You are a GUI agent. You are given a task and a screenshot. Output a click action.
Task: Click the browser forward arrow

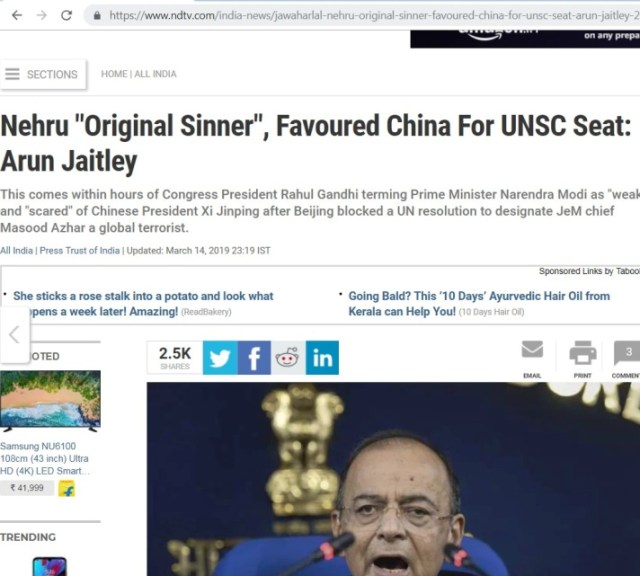click(41, 16)
